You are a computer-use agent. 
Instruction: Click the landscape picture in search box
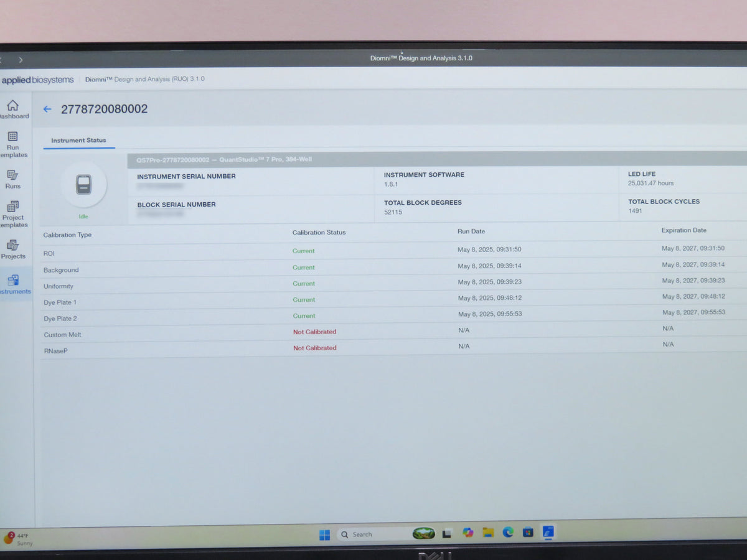423,533
